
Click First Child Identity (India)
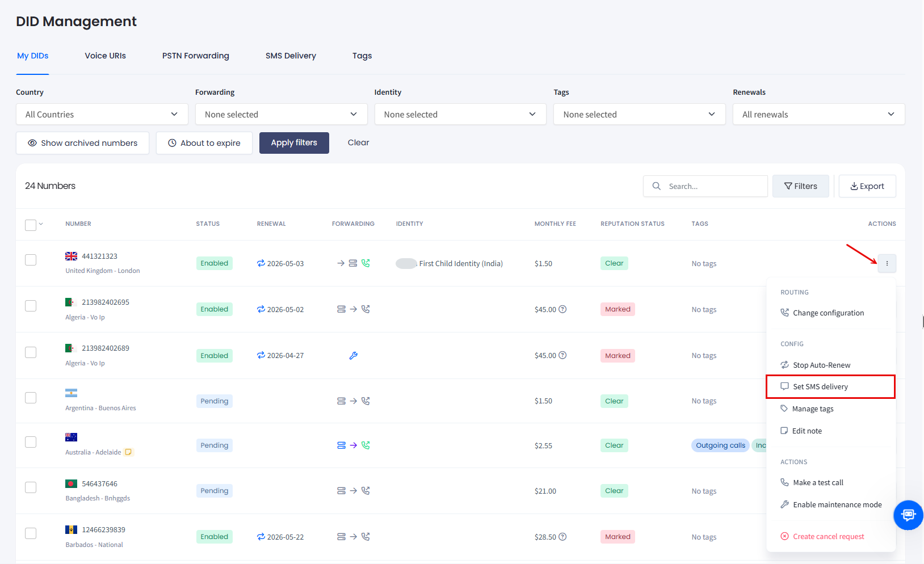pos(461,263)
